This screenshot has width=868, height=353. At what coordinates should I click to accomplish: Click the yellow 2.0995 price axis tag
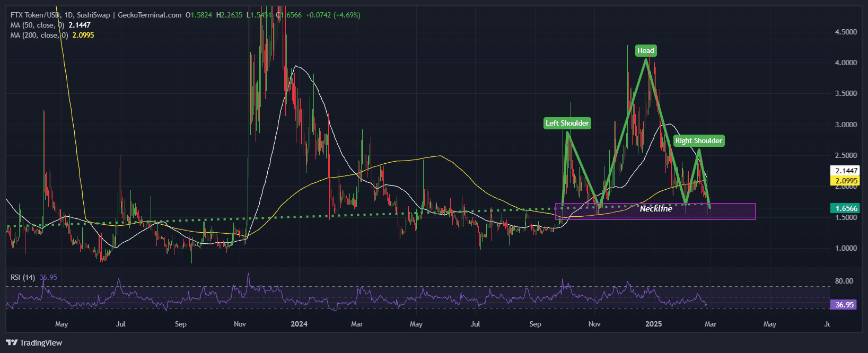click(846, 181)
